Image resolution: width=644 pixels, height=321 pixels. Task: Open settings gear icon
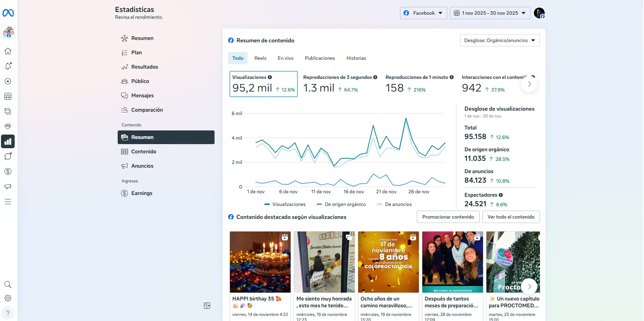[x=8, y=298]
